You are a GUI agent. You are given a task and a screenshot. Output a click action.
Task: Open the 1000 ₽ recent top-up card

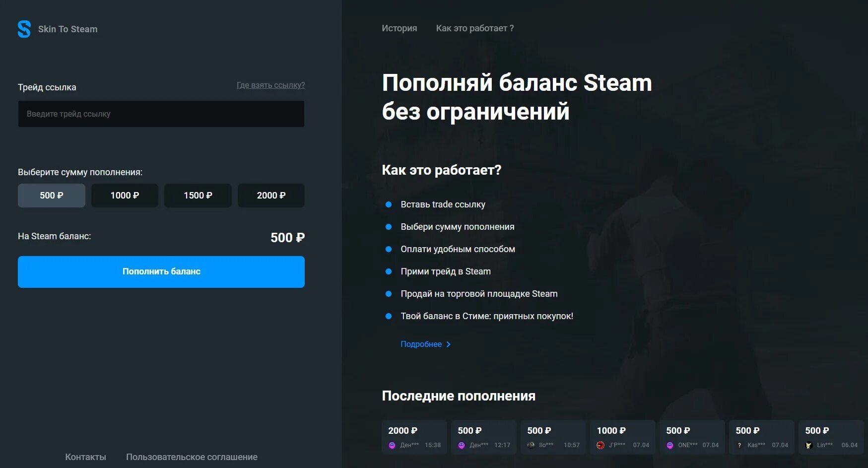623,437
